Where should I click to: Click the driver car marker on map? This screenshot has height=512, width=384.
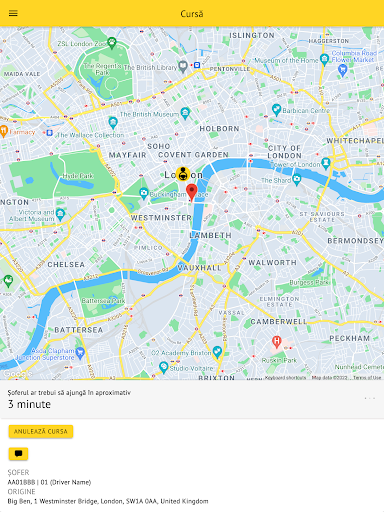click(x=183, y=174)
